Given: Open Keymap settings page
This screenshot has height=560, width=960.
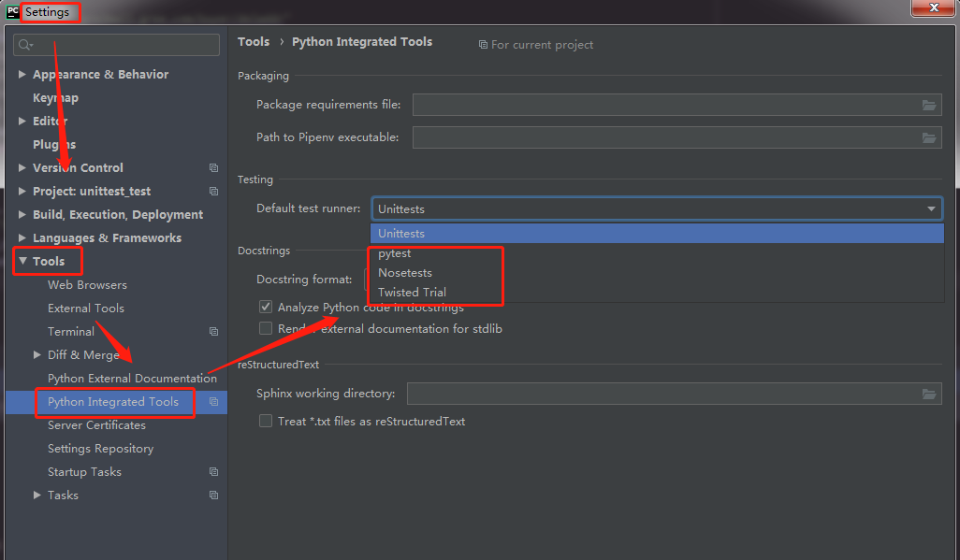Looking at the screenshot, I should (x=55, y=98).
